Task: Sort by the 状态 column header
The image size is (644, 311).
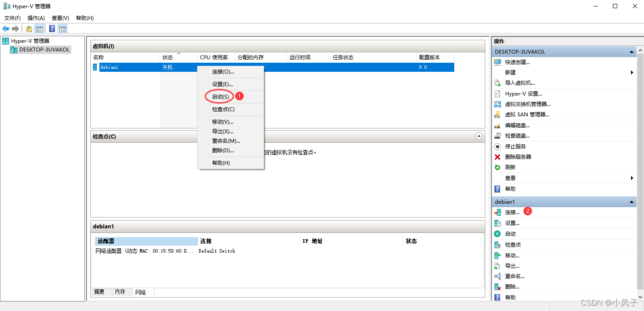Action: pyautogui.click(x=179, y=58)
